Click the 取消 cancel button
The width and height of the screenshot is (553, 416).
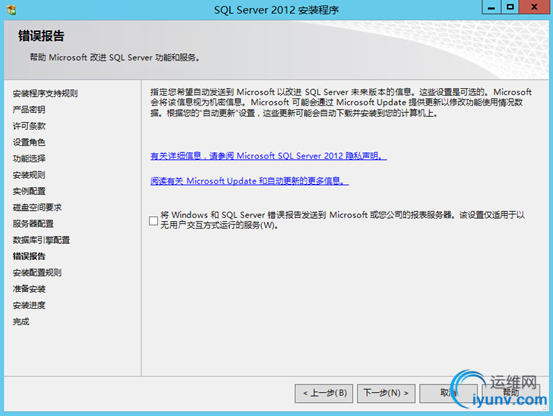pos(448,393)
